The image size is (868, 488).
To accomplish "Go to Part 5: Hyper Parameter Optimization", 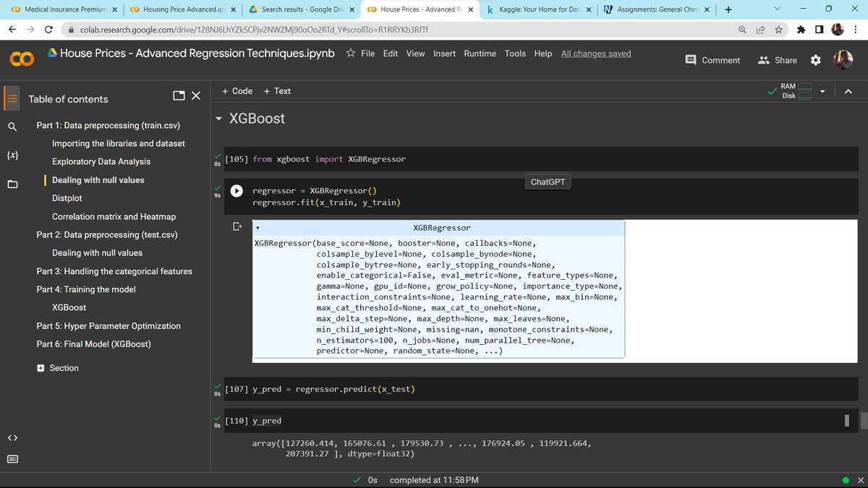I will pos(109,325).
